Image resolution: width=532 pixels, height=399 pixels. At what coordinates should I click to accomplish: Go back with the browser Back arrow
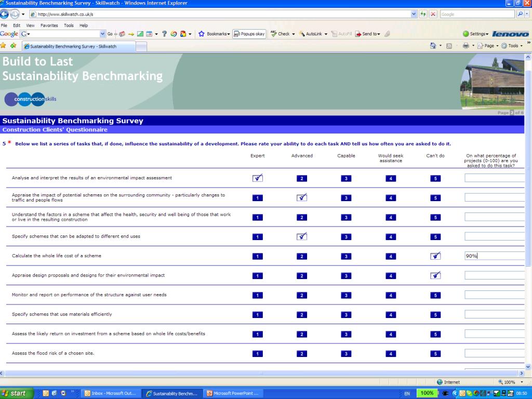pyautogui.click(x=4, y=14)
